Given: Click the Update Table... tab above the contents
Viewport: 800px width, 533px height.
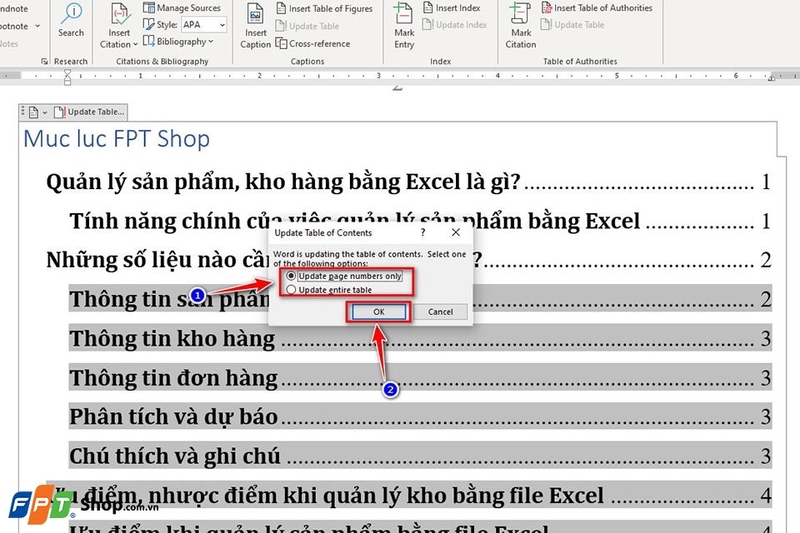Looking at the screenshot, I should 89,112.
